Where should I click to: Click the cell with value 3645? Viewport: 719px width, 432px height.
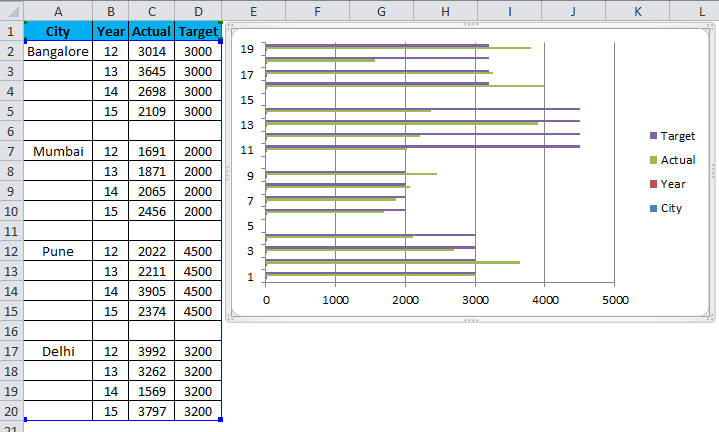click(152, 72)
